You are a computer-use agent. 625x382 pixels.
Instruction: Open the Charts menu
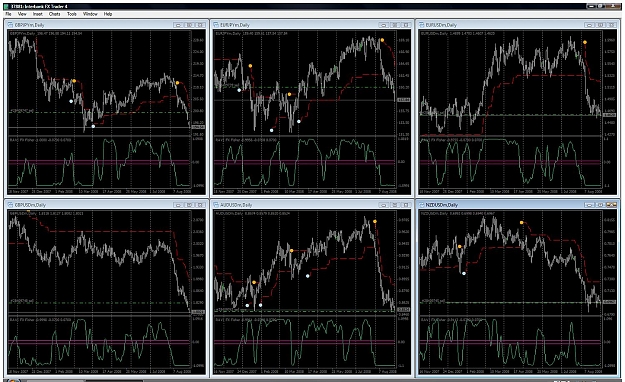[x=54, y=14]
